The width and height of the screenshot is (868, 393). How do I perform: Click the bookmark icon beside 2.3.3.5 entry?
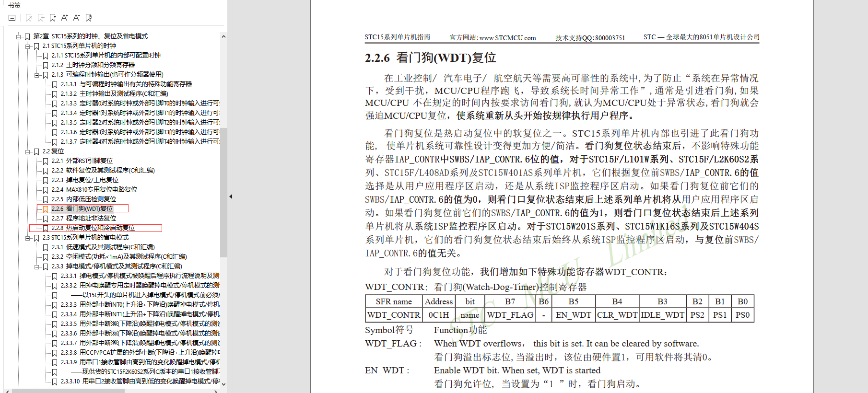click(55, 324)
